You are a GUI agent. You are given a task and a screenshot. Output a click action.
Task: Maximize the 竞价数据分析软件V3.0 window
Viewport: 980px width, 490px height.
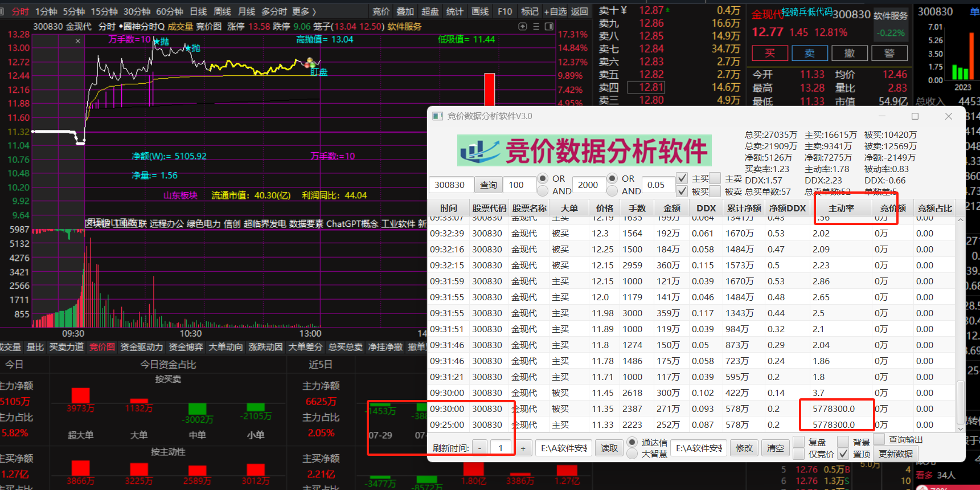click(915, 116)
